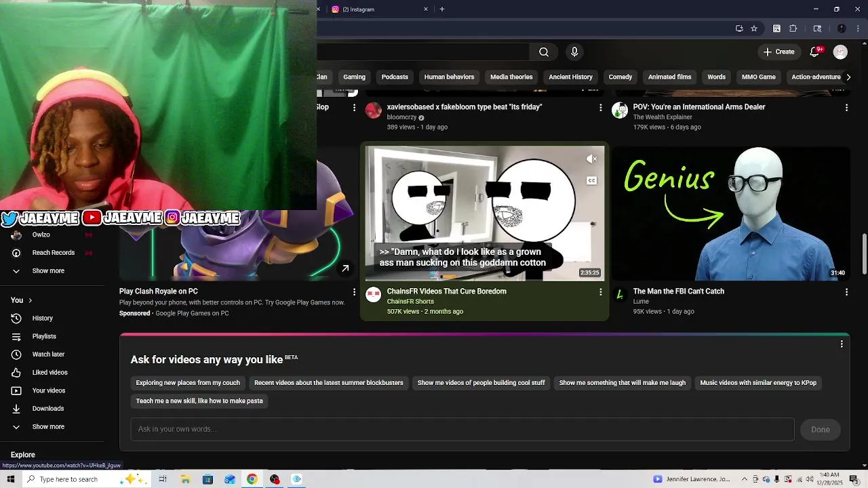Open the YouTube account avatar menu

[840, 52]
